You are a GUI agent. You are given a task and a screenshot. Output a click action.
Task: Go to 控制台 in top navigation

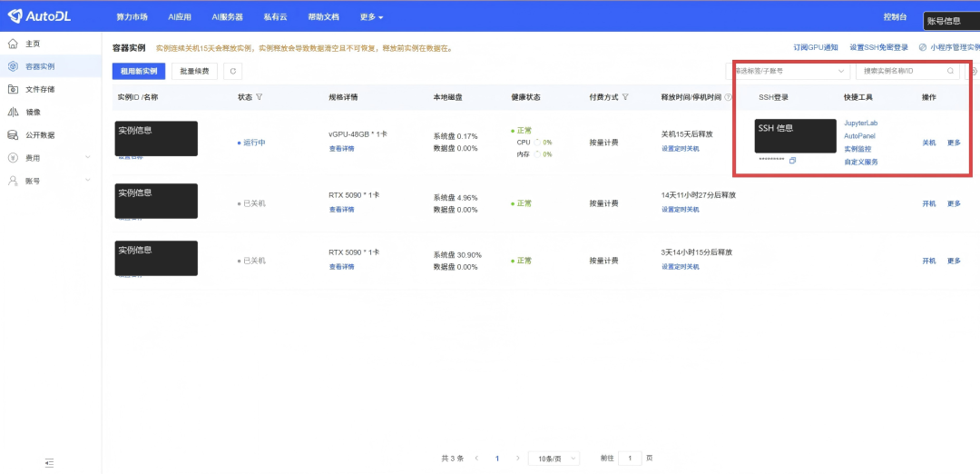(895, 17)
